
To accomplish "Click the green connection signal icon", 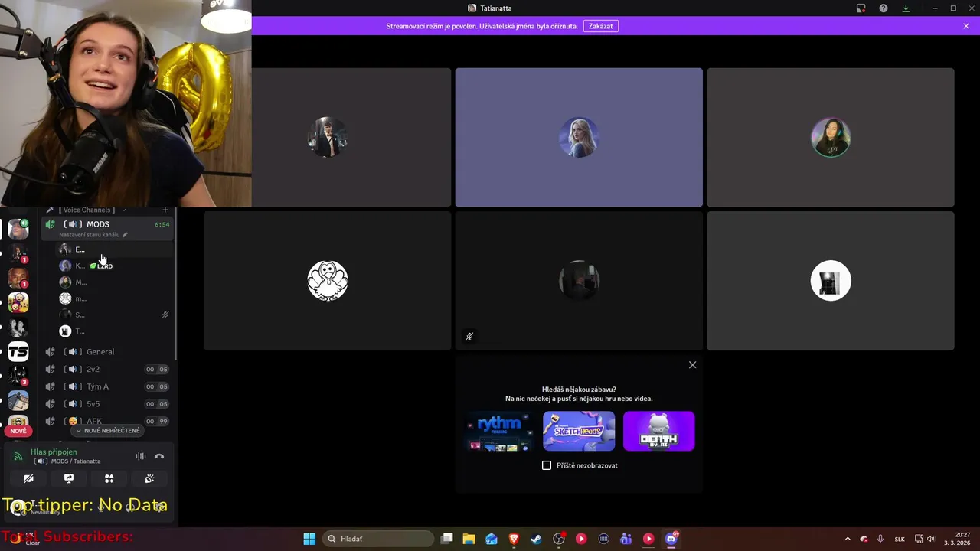I will 18,456.
